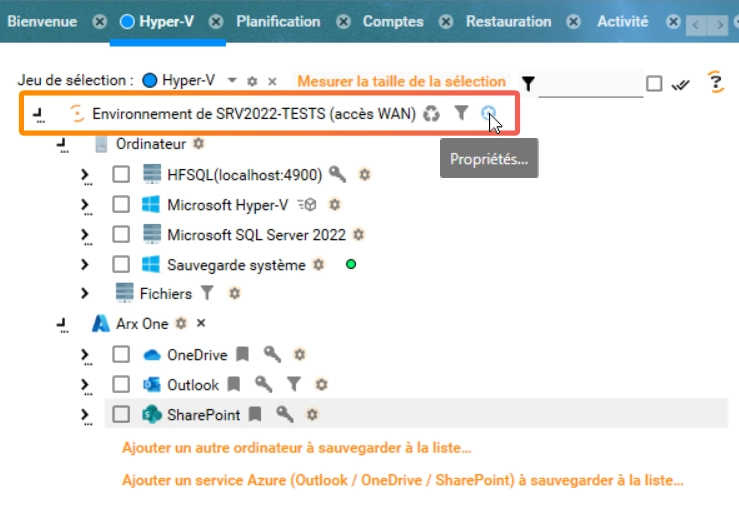Click the filter icon next to Outlook

[x=294, y=384]
